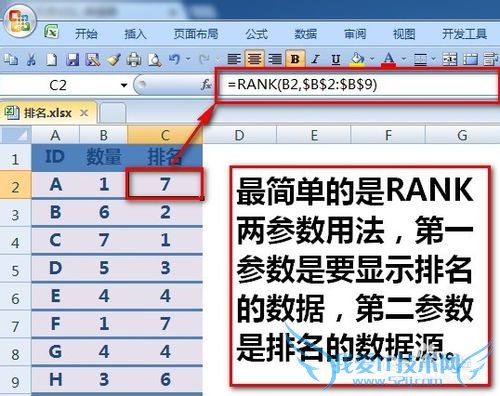Expand the Font Color dropdown arrow

tap(404, 59)
